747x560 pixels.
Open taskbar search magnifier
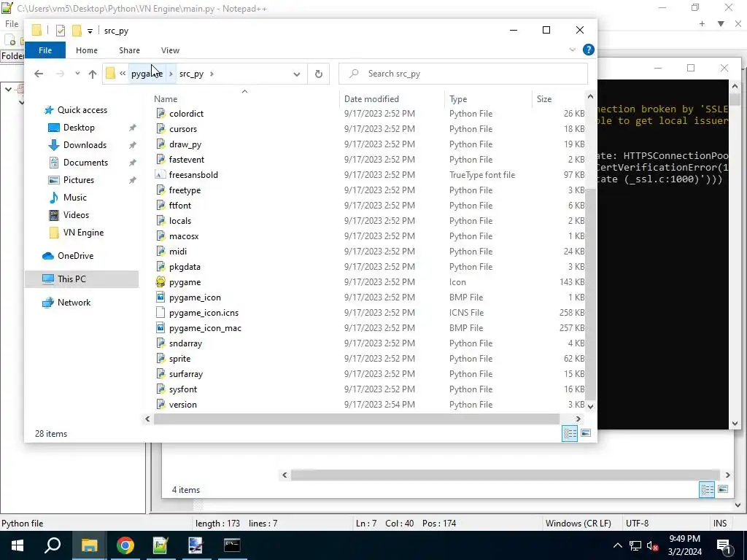(53, 545)
